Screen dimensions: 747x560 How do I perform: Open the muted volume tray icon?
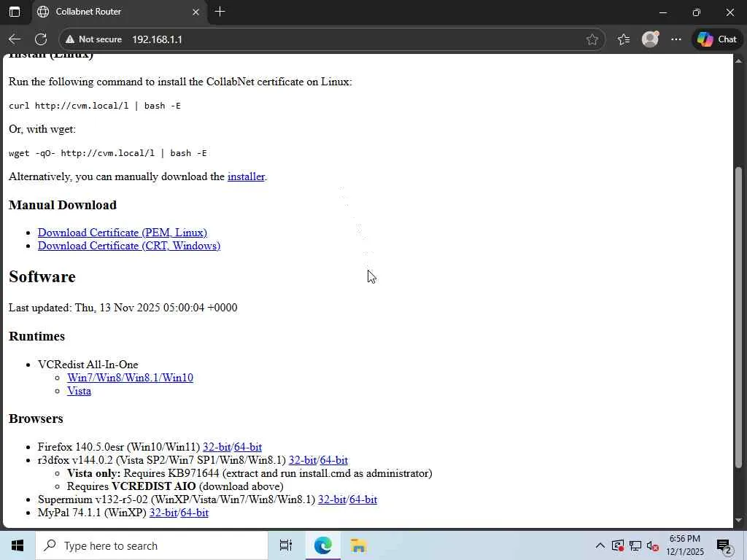tap(652, 545)
